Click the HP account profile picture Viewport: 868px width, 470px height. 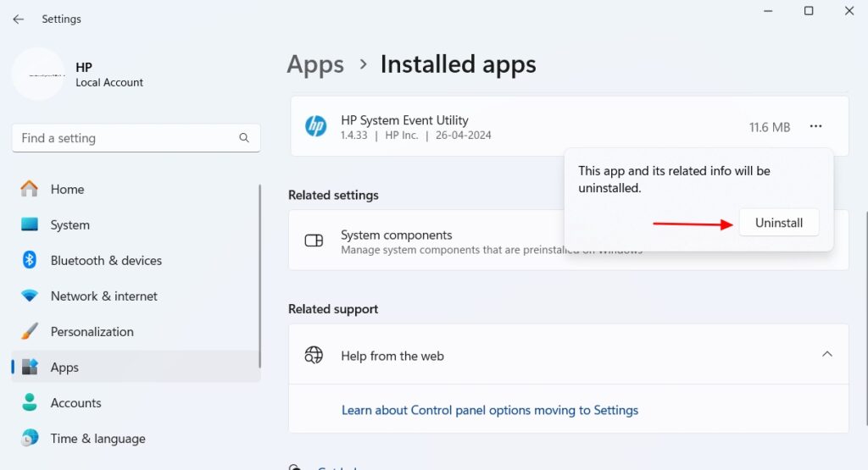[x=39, y=74]
